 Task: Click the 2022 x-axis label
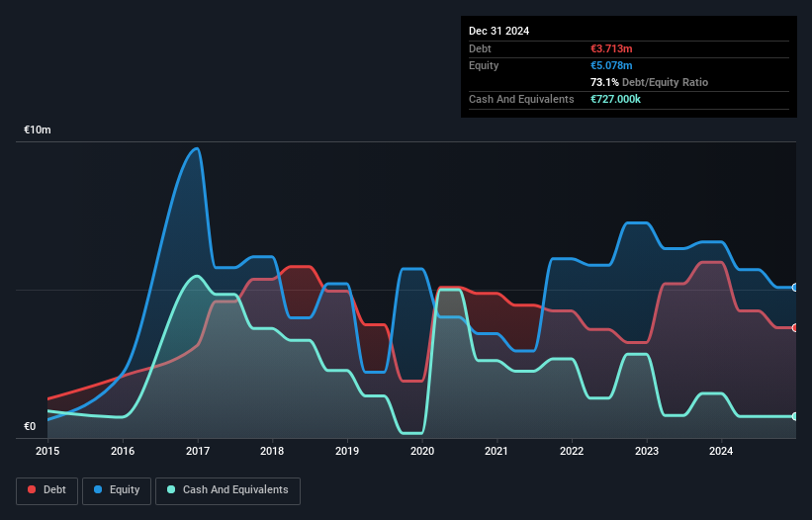[572, 451]
